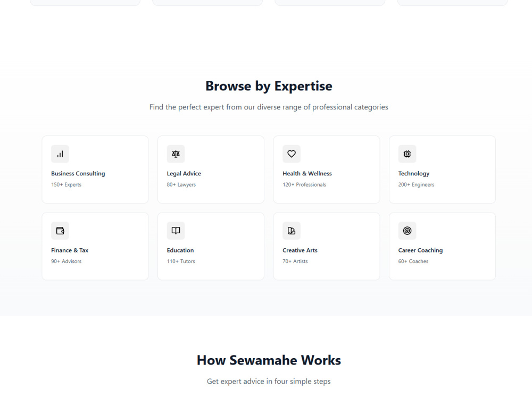The width and height of the screenshot is (532, 398).
Task: Click the Creative Arts palette icon
Action: tap(292, 231)
